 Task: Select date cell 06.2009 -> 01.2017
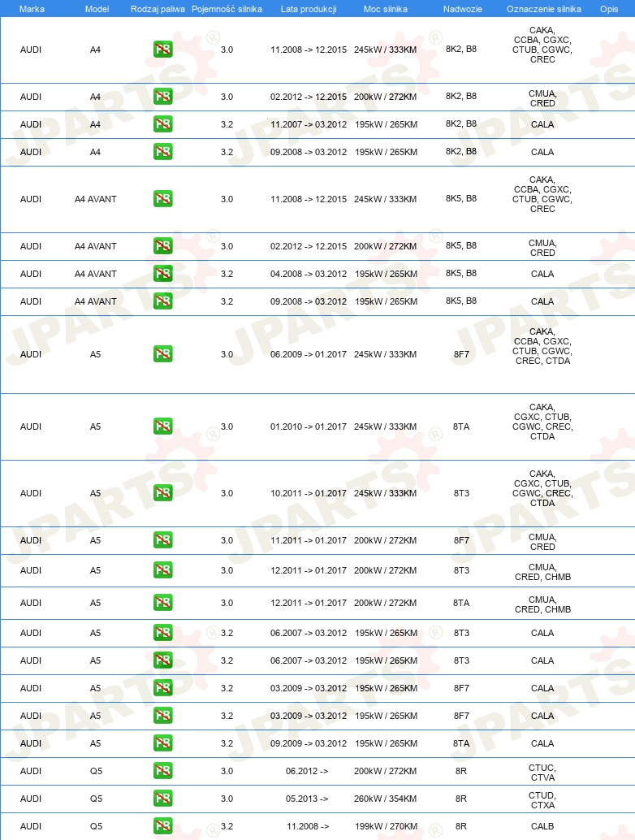click(x=309, y=354)
